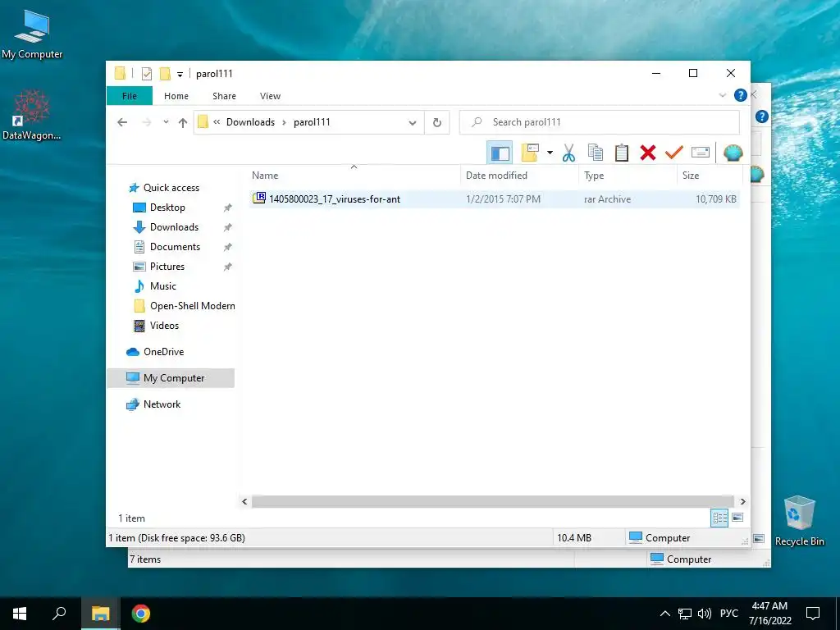Select My Computer in navigation pane
Viewport: 840px width, 630px height.
tap(171, 378)
